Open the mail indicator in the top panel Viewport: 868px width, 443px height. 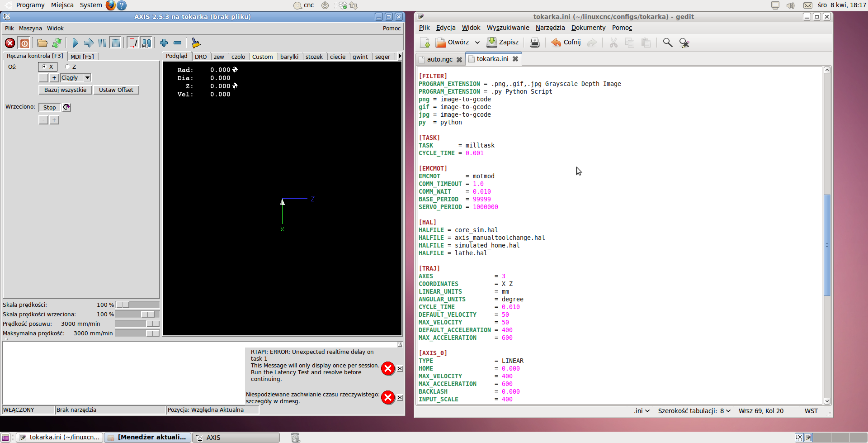pyautogui.click(x=807, y=5)
